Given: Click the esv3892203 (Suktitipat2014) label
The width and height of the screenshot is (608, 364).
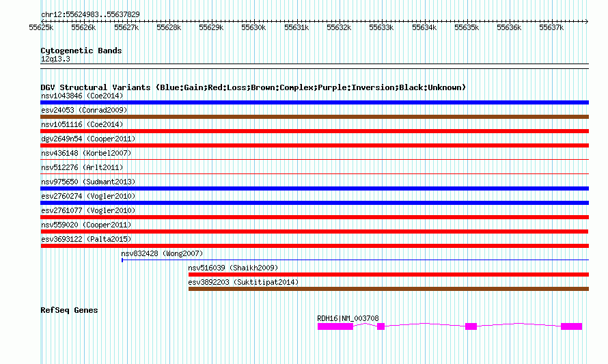Looking at the screenshot, I should point(243,282).
